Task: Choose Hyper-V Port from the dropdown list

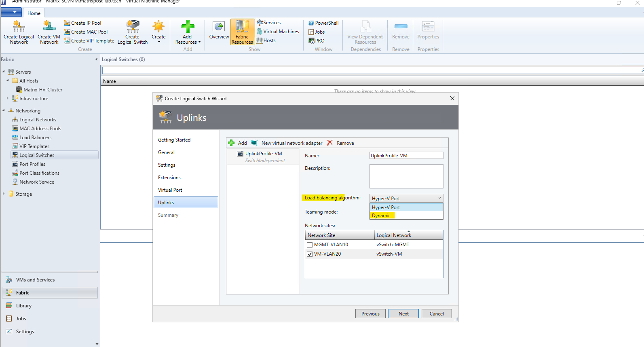Action: [x=406, y=207]
